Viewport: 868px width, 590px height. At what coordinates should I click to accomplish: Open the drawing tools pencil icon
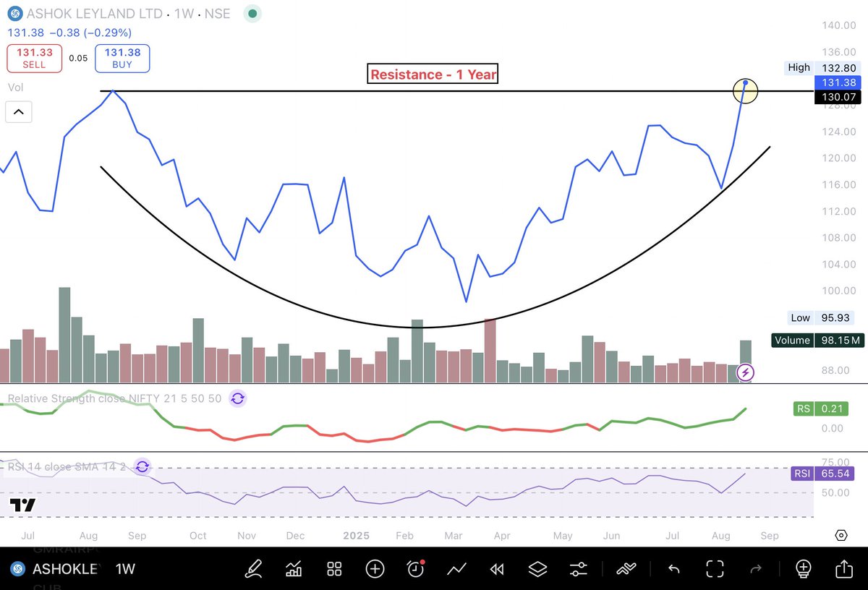(253, 568)
